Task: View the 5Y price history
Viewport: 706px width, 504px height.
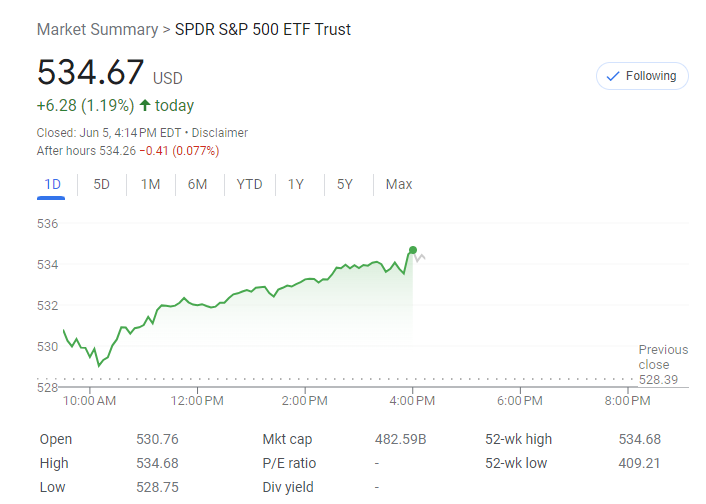Action: [344, 184]
